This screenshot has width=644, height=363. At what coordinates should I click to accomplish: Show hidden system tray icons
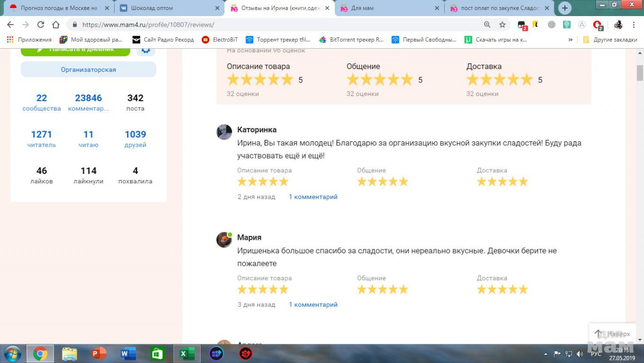[546, 354]
